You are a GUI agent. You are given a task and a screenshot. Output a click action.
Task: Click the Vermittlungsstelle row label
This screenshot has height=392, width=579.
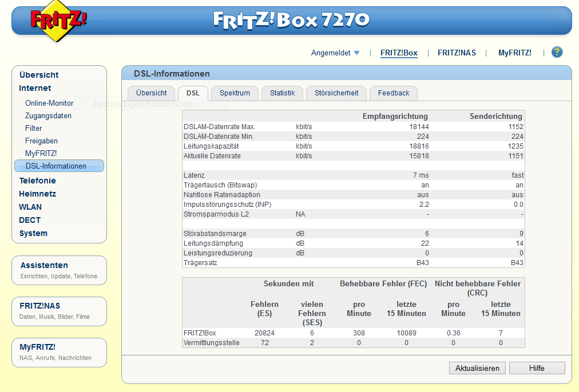[x=212, y=343]
